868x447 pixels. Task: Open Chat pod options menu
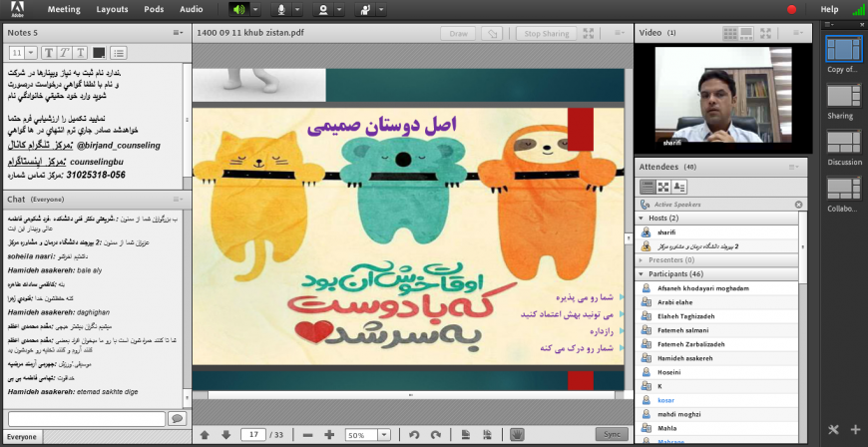(x=178, y=199)
